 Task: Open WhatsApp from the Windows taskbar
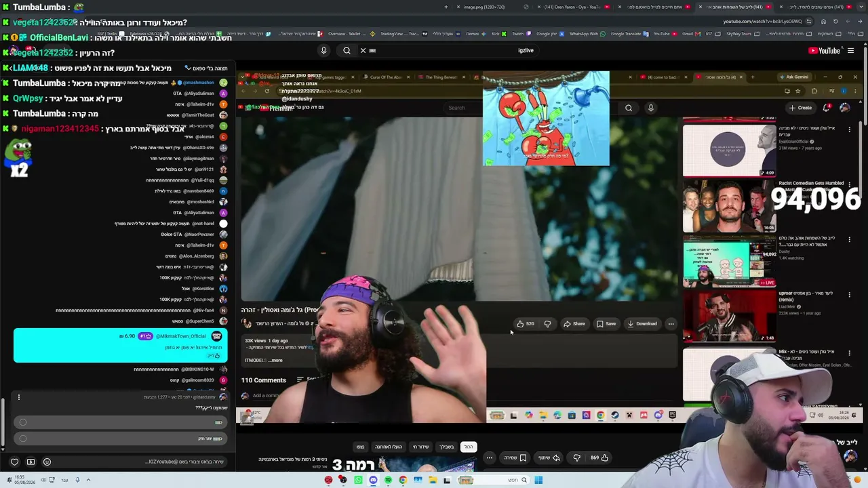358,480
